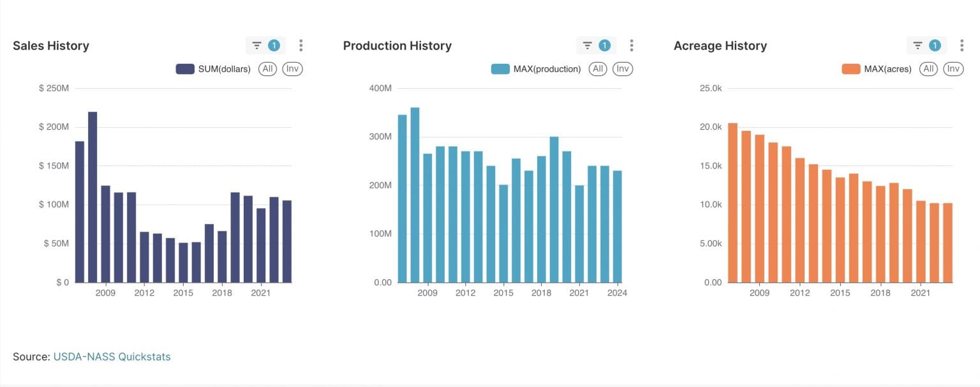Open Production History three-dot options menu
Image resolution: width=980 pixels, height=387 pixels.
coord(632,45)
